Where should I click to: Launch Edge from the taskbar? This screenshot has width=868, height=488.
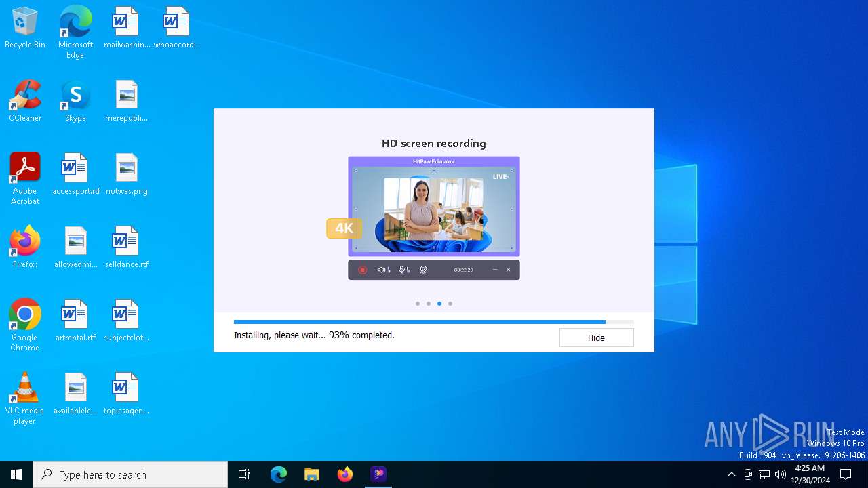click(279, 474)
